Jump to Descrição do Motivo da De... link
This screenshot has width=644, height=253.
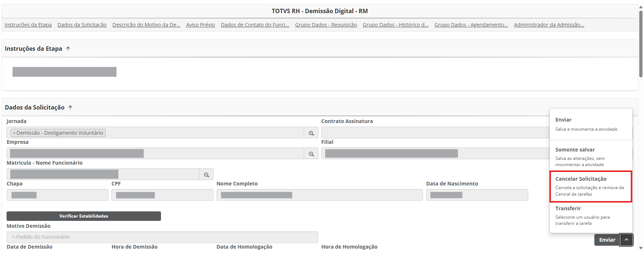click(x=146, y=25)
